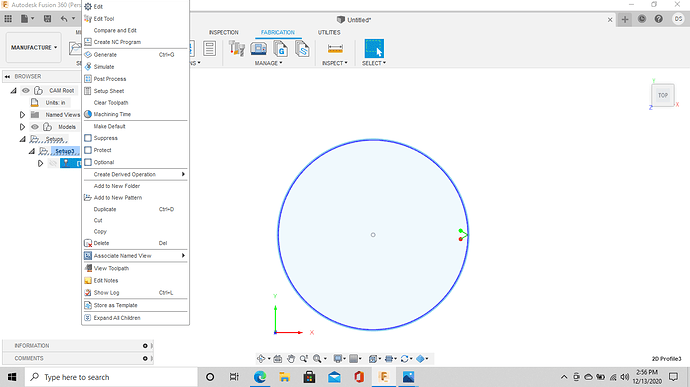Open Microsoft Edge from taskbar

(x=260, y=377)
